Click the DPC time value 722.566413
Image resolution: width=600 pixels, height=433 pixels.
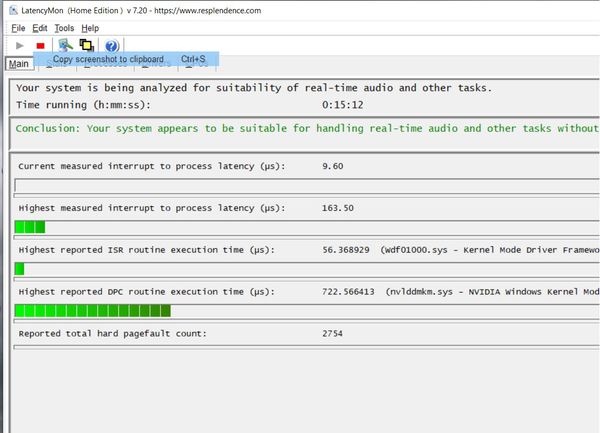(x=348, y=291)
